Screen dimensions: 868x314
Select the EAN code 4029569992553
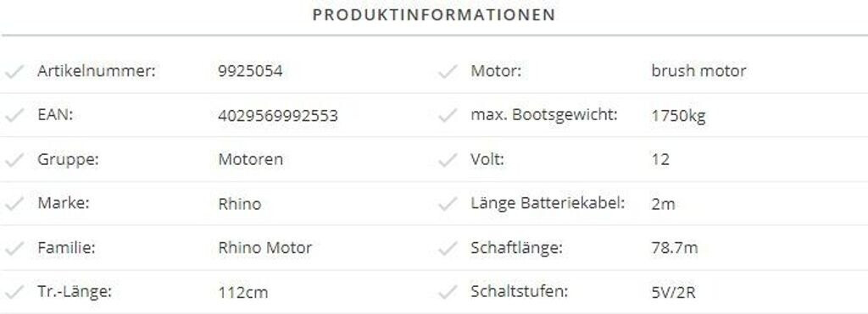pos(278,116)
